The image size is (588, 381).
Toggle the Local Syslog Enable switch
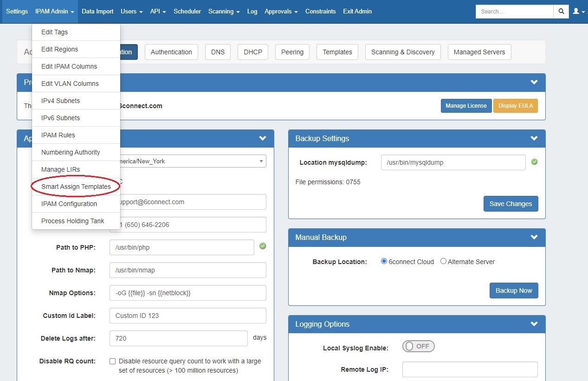(x=418, y=346)
